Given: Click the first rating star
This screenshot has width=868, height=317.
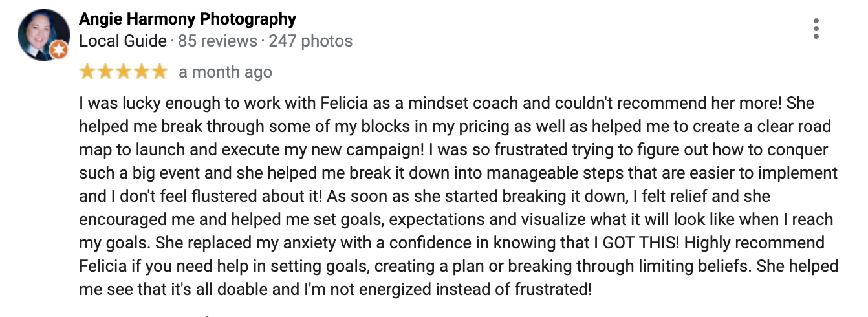Looking at the screenshot, I should point(87,72).
